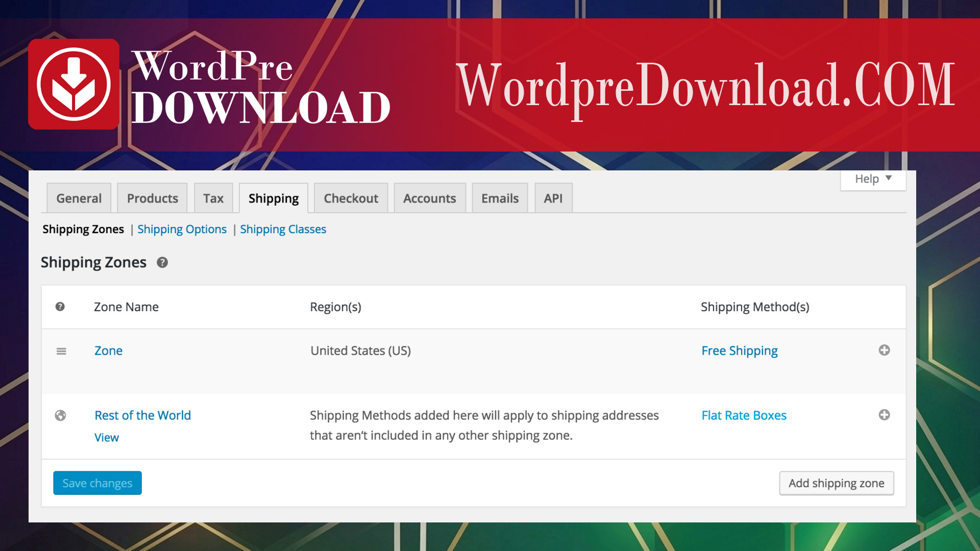Select the Shipping tab

tap(274, 198)
